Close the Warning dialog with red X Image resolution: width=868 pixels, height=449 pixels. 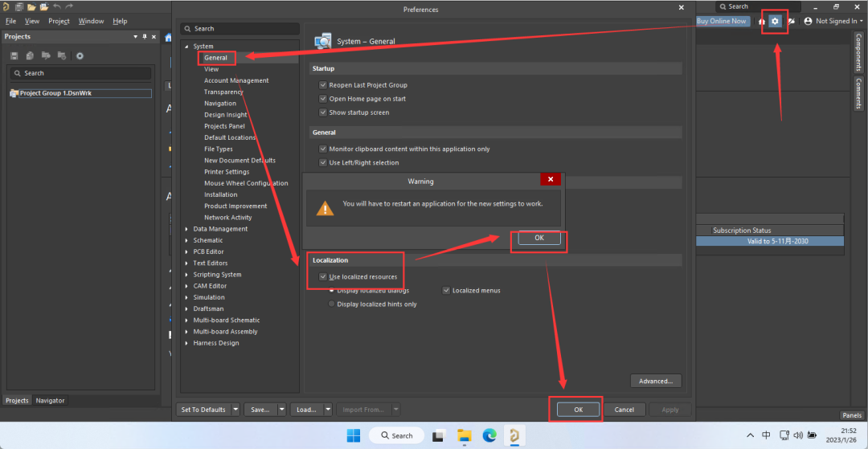click(x=550, y=180)
